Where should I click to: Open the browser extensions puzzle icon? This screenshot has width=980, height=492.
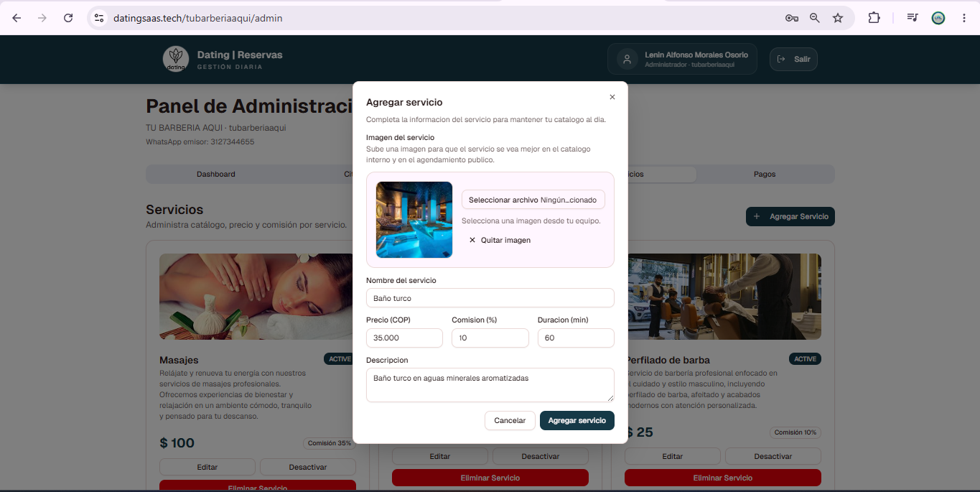point(874,18)
